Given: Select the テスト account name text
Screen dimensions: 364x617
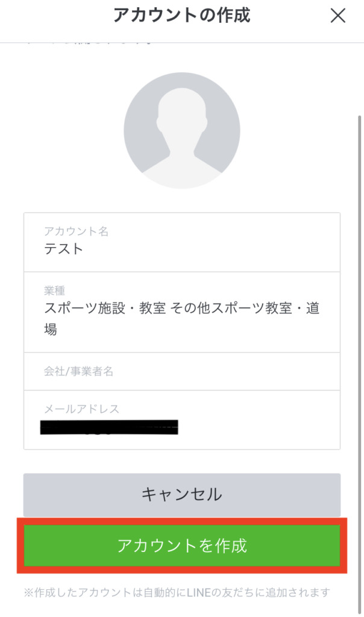Looking at the screenshot, I should pyautogui.click(x=64, y=249).
